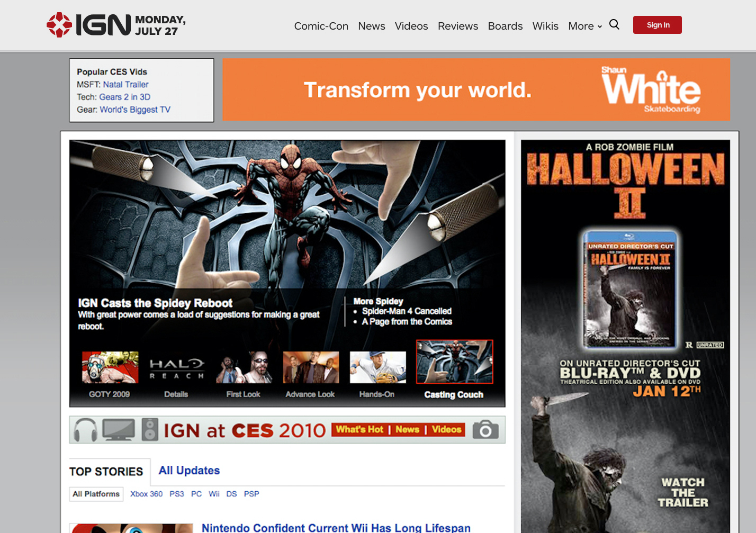The width and height of the screenshot is (756, 533).
Task: Select the All Platforms filter
Action: (x=96, y=494)
